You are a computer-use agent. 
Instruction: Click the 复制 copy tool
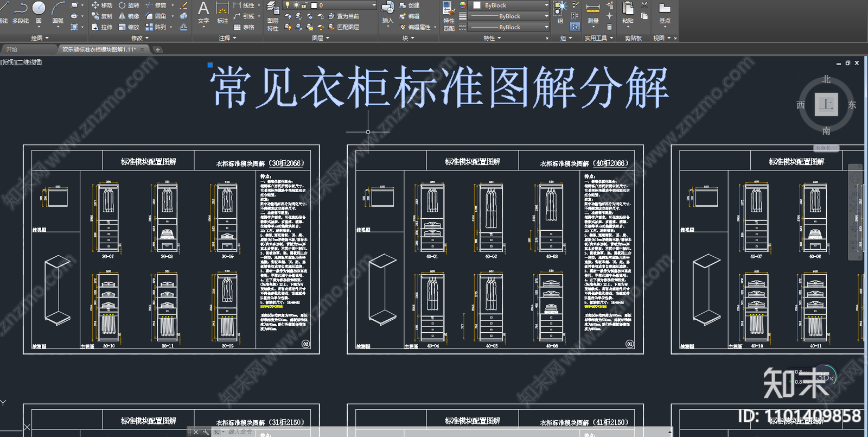coord(102,16)
